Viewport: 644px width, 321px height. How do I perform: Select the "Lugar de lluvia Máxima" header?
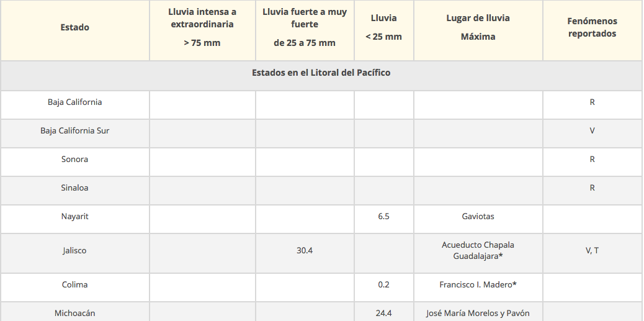click(478, 27)
